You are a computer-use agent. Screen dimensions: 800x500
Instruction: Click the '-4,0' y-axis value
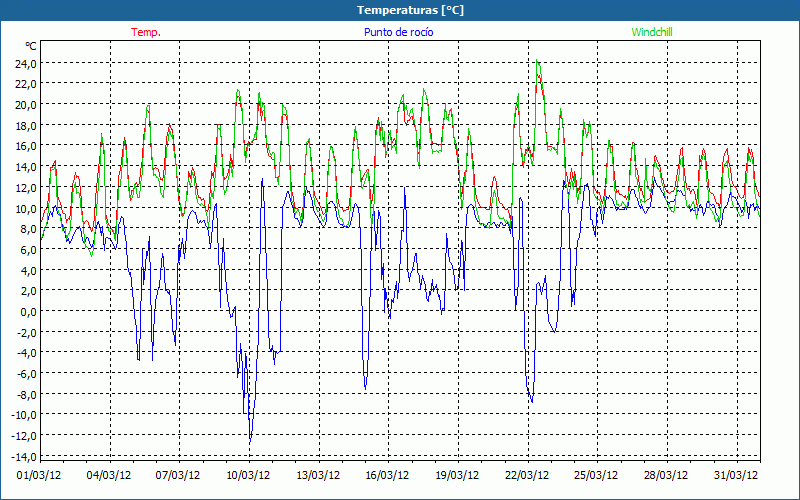coord(27,353)
